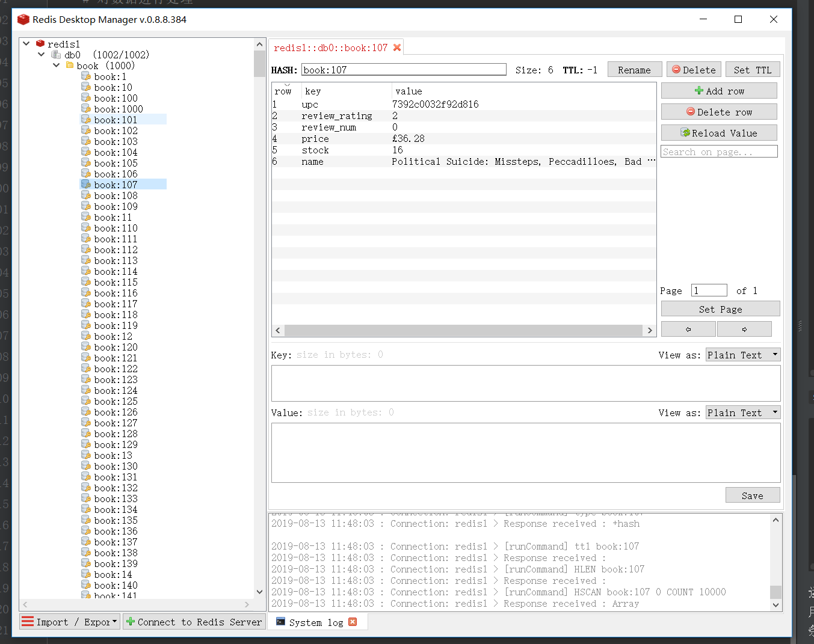
Task: Delete the book:107 key
Action: 694,70
